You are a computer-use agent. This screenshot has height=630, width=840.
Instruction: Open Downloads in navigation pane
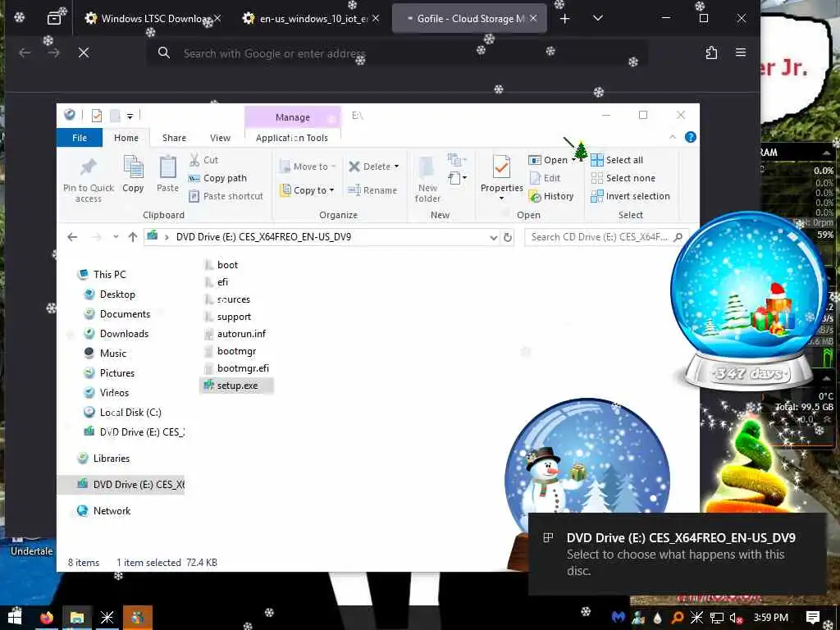(116, 334)
